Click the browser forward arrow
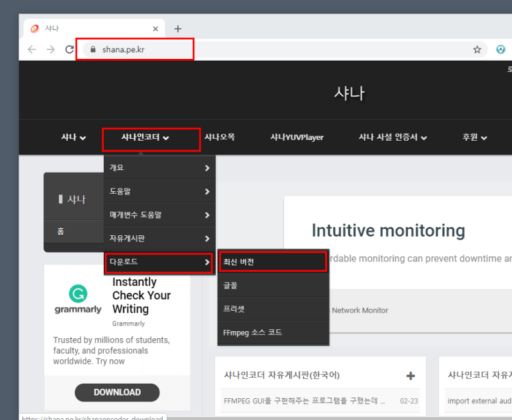The image size is (512, 420). pyautogui.click(x=51, y=50)
